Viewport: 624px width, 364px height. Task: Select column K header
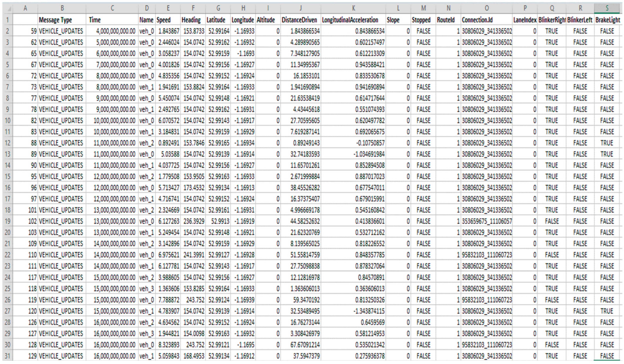click(353, 8)
